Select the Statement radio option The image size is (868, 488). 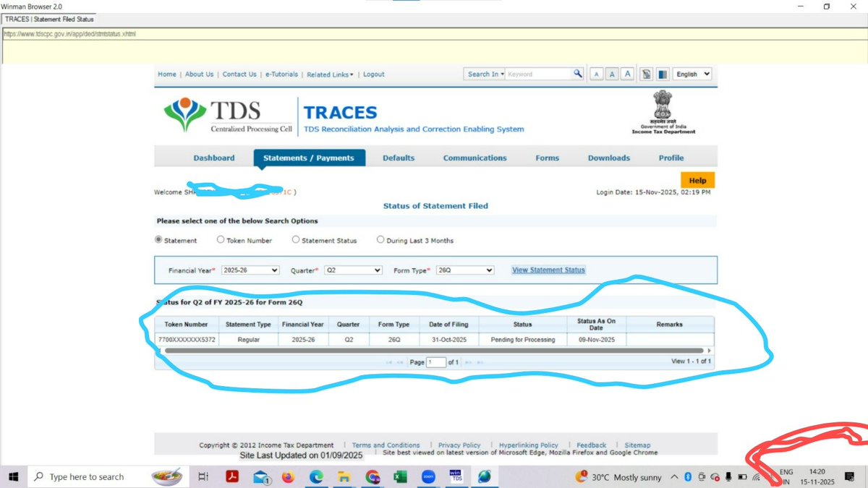pos(158,240)
